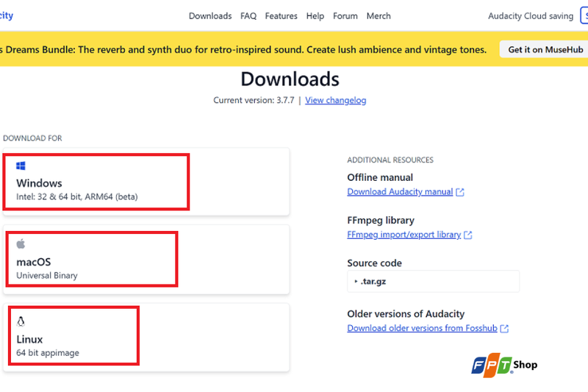Click the 'DOWNLOAD FOR' label

[32, 138]
